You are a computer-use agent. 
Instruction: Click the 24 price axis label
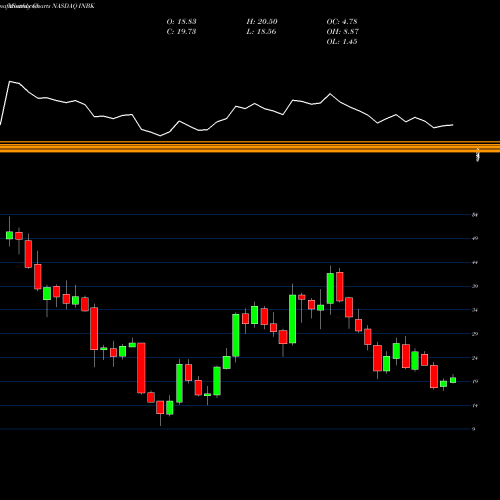[475, 358]
